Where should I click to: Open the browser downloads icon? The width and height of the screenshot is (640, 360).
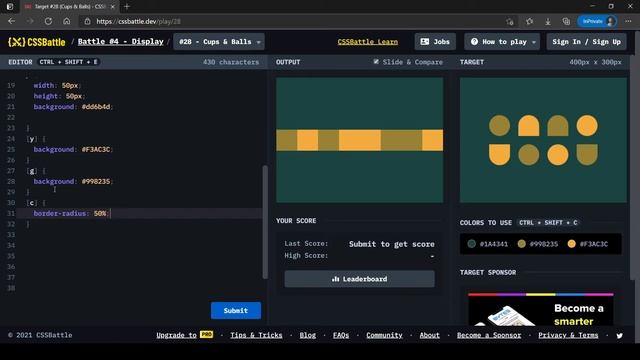coord(548,21)
